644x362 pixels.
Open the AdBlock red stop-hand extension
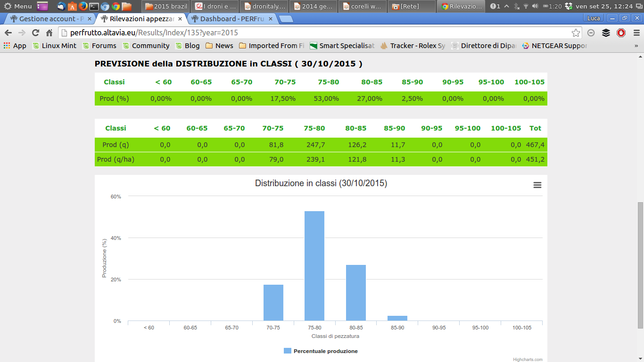click(x=621, y=33)
